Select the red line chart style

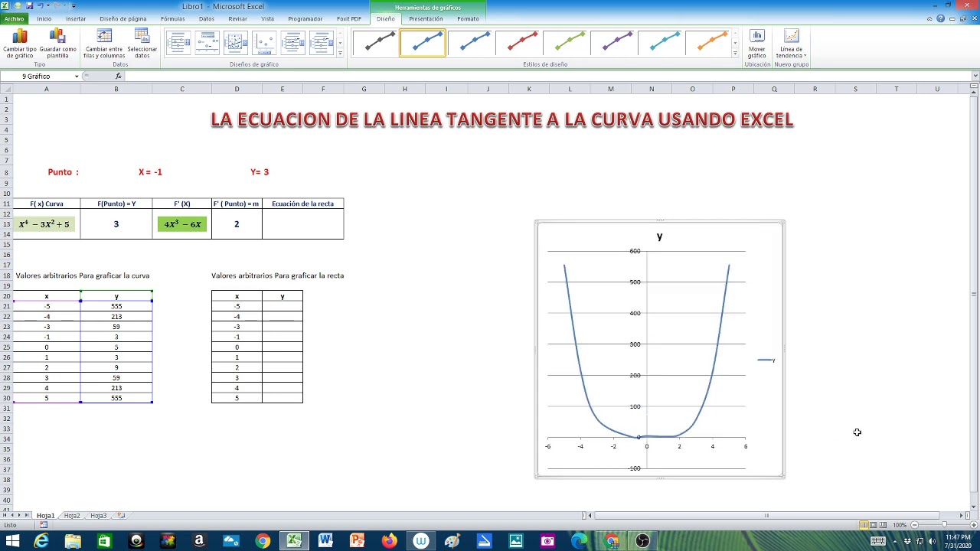point(518,43)
